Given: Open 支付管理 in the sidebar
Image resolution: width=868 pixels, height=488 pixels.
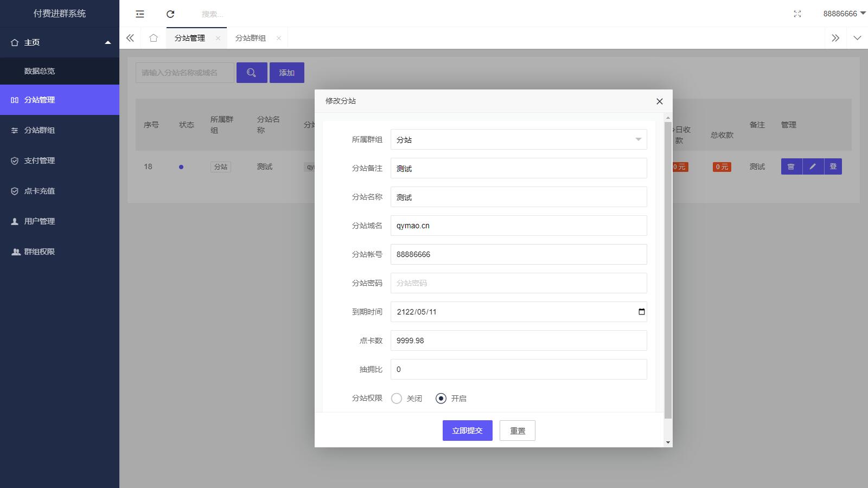Looking at the screenshot, I should coord(40,160).
